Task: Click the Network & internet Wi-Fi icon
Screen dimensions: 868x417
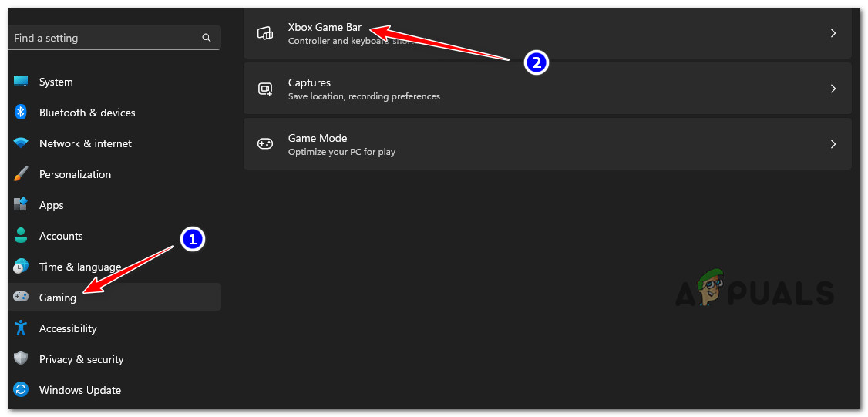Action: (21, 143)
